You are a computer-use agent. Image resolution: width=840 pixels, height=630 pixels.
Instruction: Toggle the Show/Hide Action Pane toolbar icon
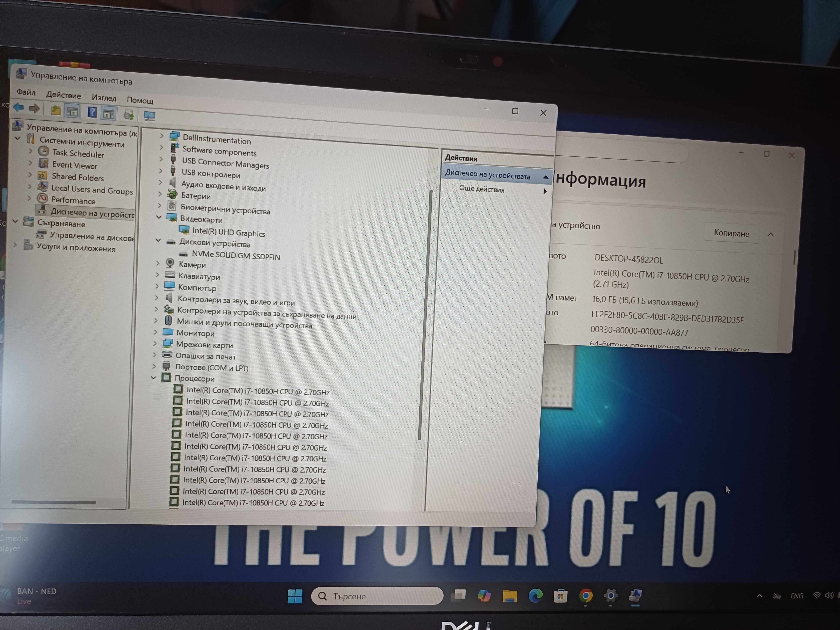click(109, 114)
